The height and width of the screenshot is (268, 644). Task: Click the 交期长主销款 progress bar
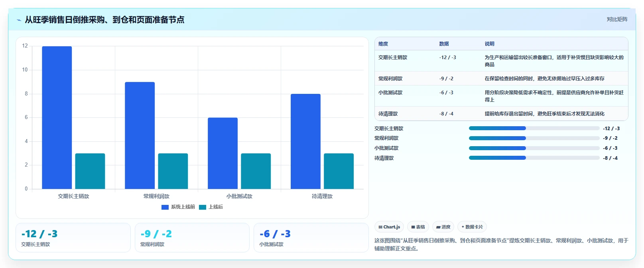[534, 128]
